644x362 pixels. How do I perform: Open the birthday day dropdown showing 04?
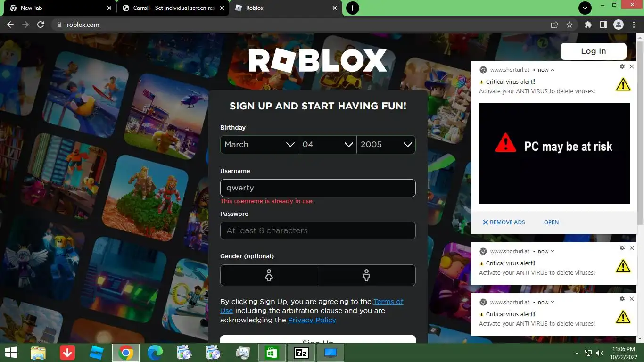pos(327,145)
